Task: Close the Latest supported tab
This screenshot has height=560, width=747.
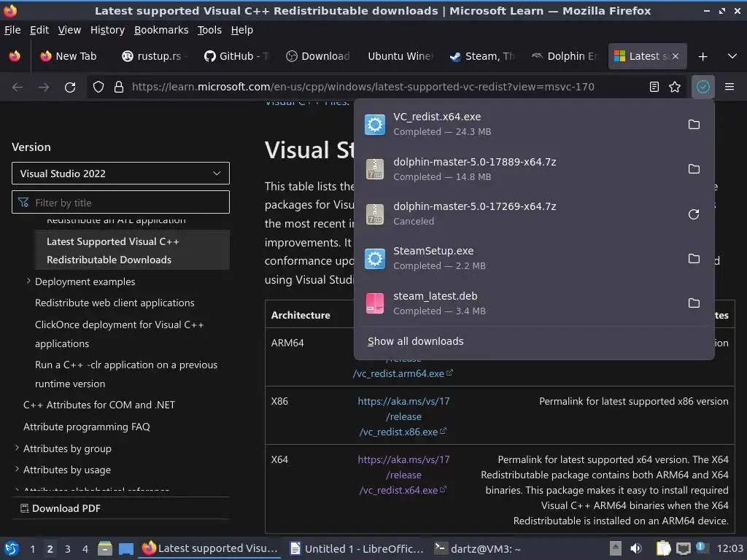Action: 676,56
